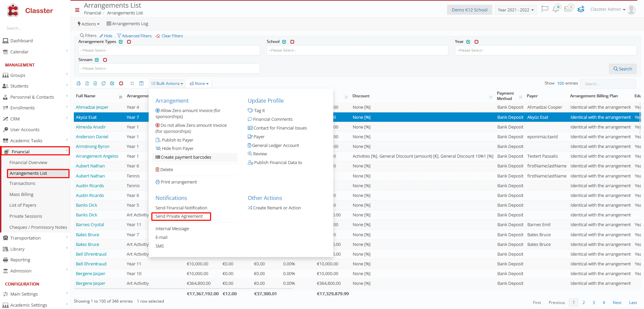Select all Year filter check icon
Image resolution: width=644 pixels, height=309 pixels.
point(468,42)
